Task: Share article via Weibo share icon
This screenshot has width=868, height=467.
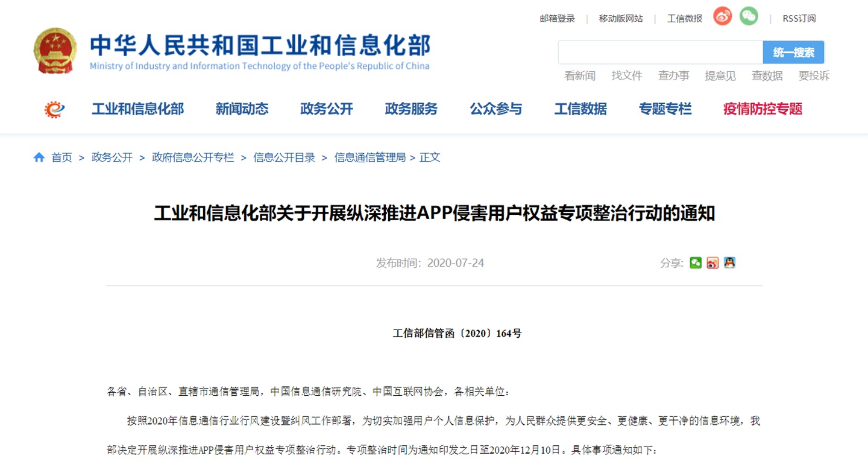Action: pyautogui.click(x=712, y=262)
